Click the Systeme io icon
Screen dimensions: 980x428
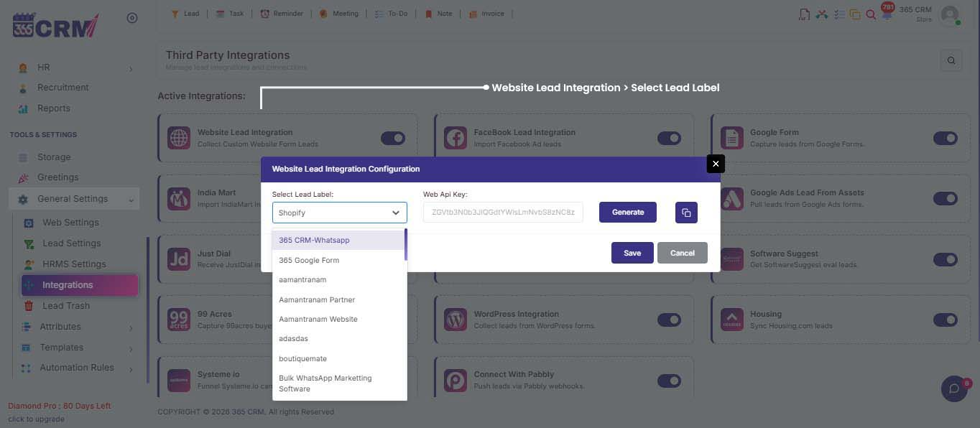click(x=179, y=381)
